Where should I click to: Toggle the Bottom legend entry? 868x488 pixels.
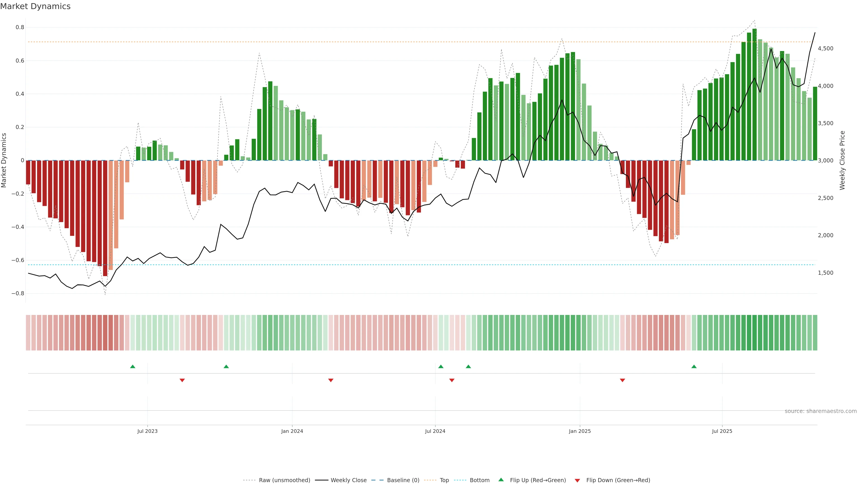point(479,480)
